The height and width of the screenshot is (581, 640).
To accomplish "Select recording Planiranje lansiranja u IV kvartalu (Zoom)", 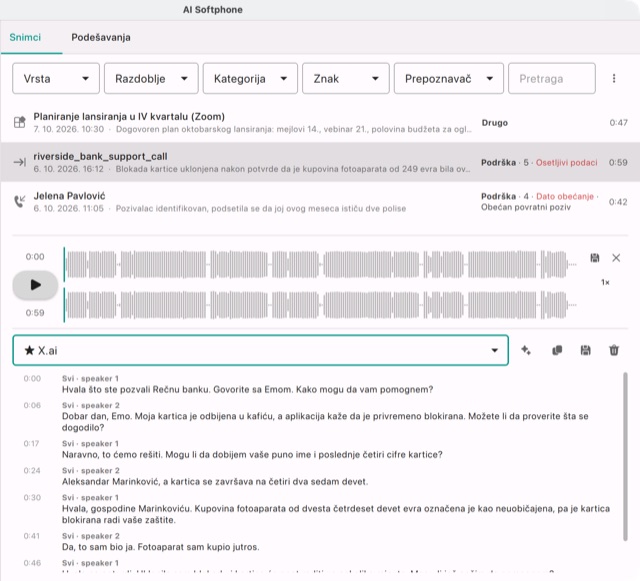I will coord(320,122).
